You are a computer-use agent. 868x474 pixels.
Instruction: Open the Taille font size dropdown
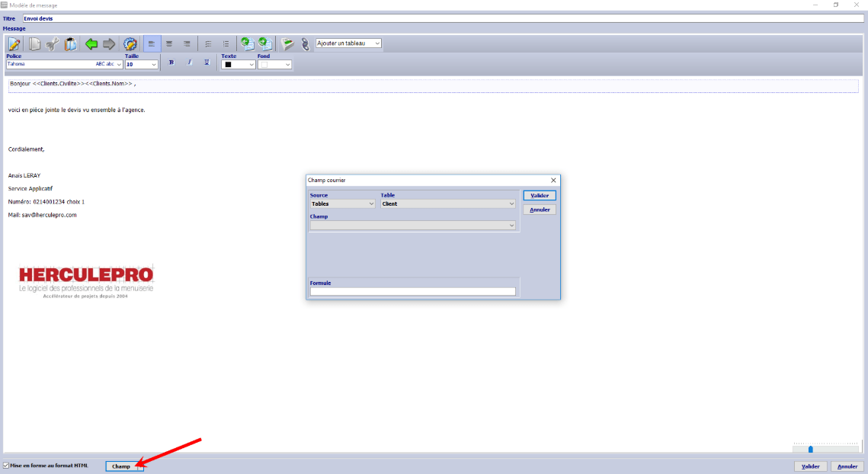(141, 64)
